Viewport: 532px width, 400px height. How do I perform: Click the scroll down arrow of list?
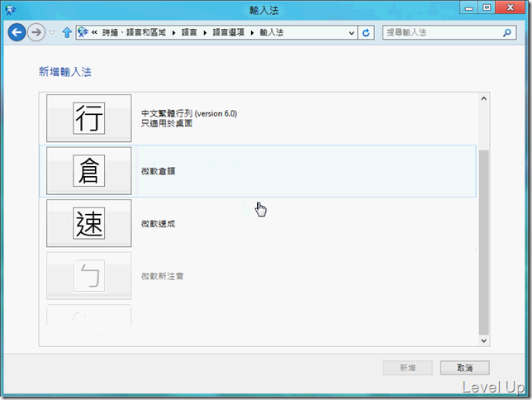pos(484,340)
